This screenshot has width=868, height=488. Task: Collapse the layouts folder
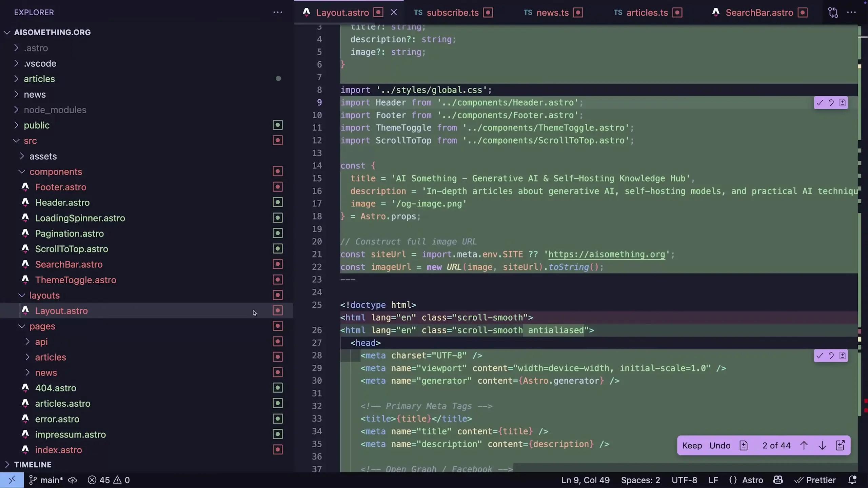point(146,295)
